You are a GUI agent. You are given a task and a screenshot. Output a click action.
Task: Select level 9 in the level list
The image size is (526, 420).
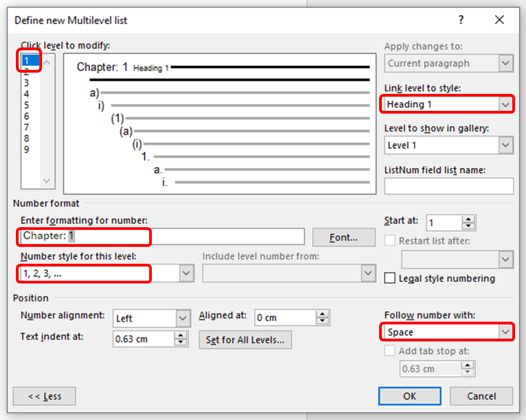(26, 150)
